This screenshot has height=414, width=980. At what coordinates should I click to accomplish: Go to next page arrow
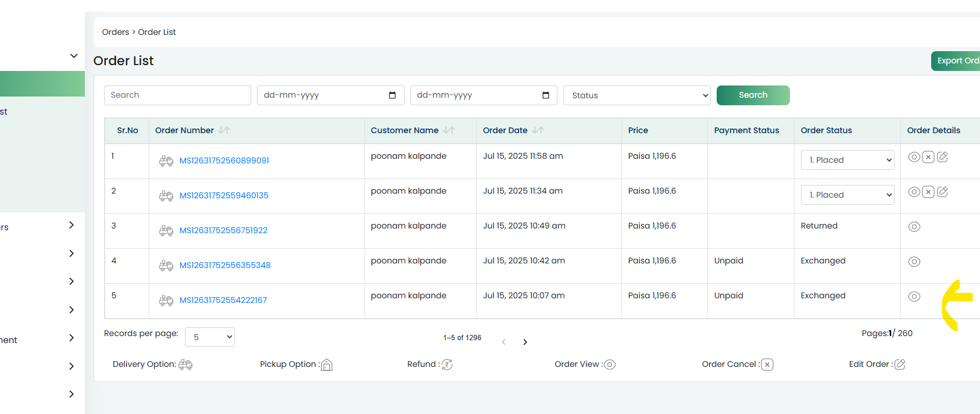tap(525, 342)
